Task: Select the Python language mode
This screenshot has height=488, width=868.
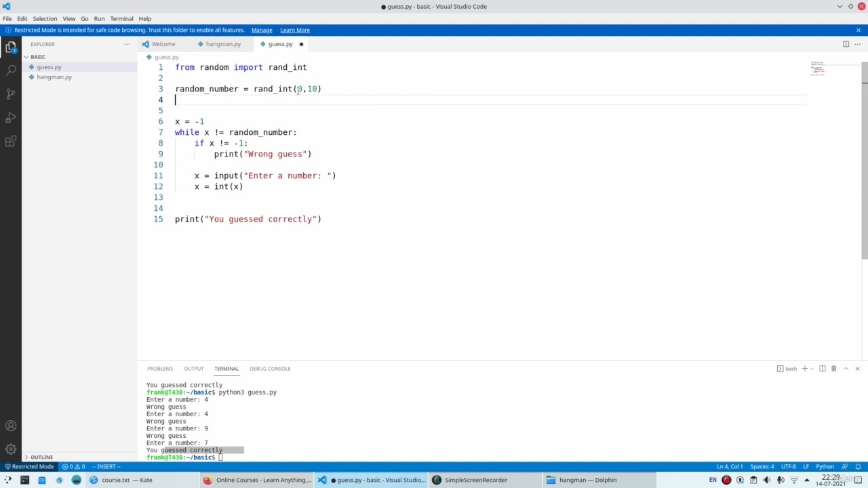Action: click(x=825, y=466)
